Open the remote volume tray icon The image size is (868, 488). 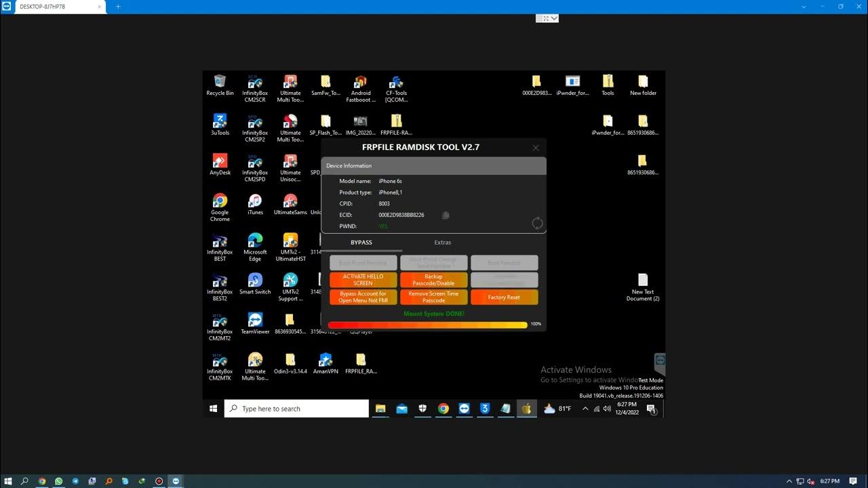pos(607,409)
